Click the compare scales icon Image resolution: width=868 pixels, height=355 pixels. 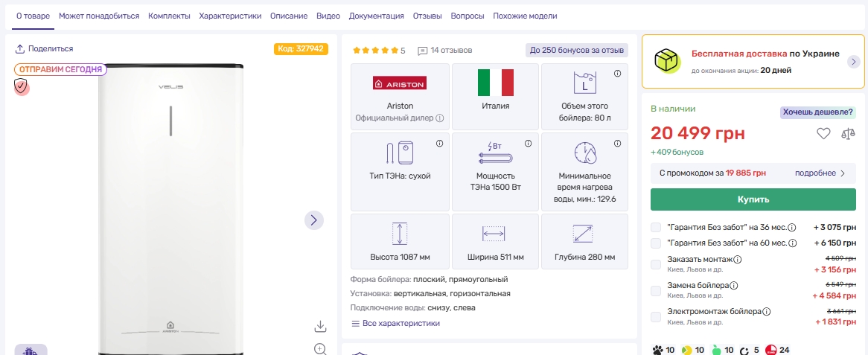pyautogui.click(x=848, y=134)
